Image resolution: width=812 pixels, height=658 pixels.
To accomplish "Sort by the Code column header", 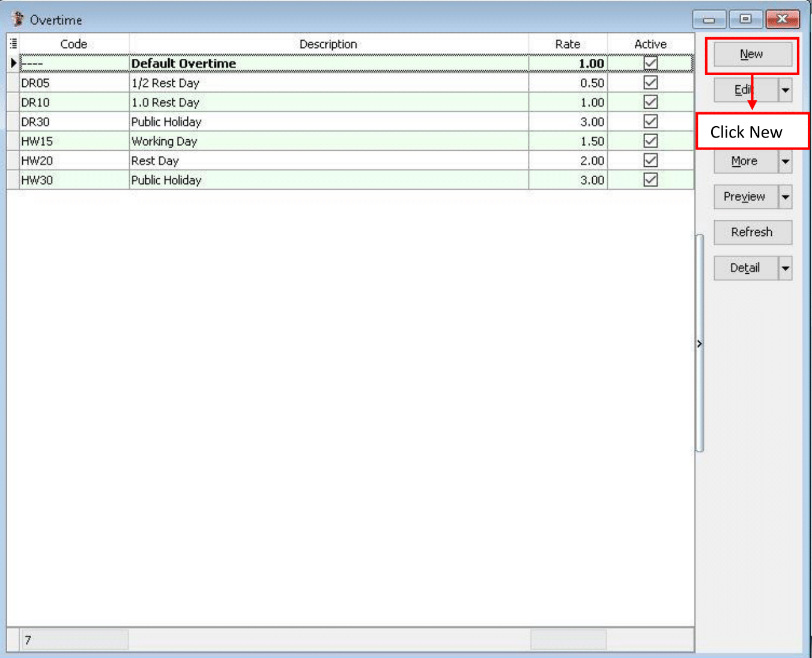I will 74,44.
